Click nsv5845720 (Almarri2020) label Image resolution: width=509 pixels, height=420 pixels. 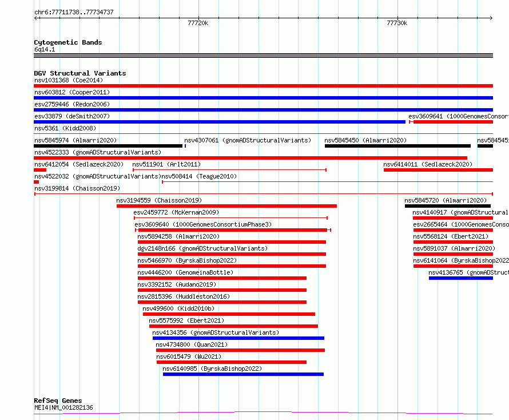pyautogui.click(x=446, y=200)
